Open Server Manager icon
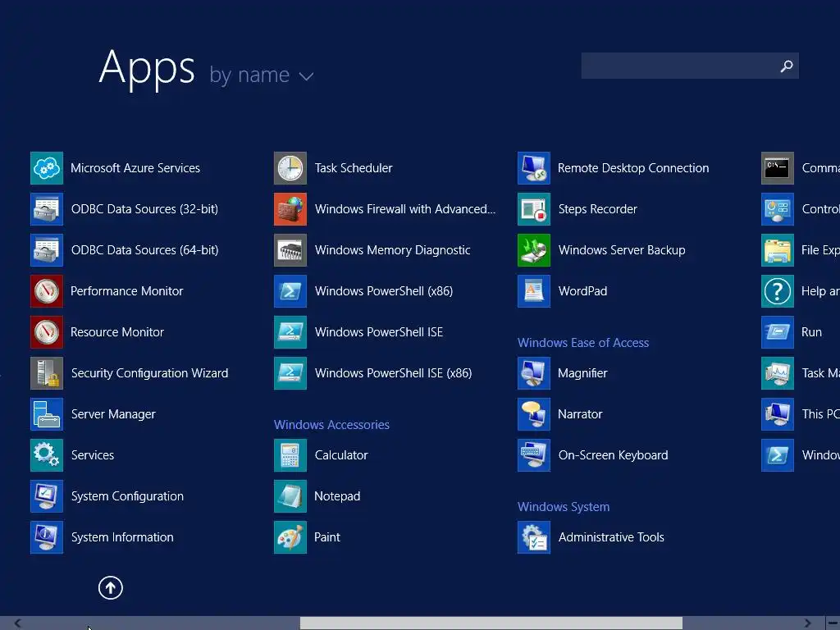 pos(47,414)
